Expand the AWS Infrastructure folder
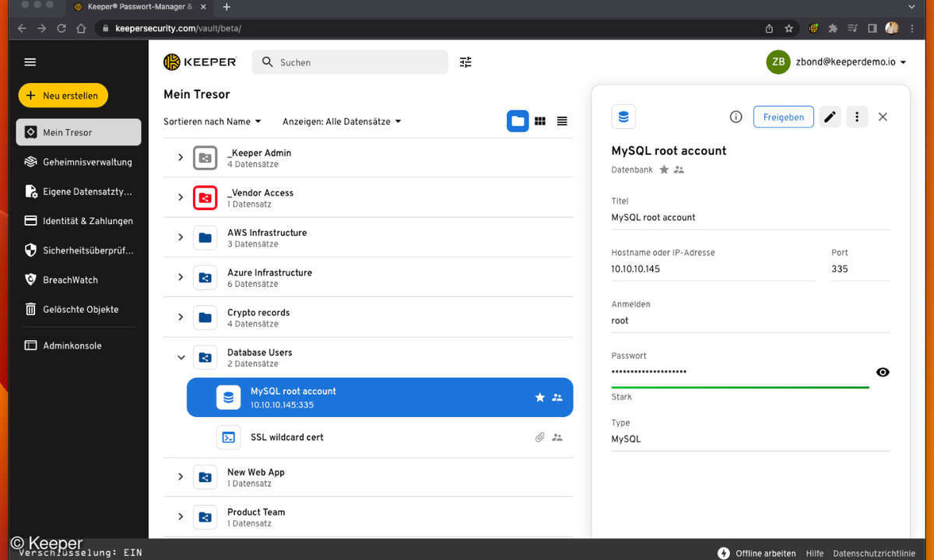Screen dimensions: 934x560 [181, 238]
